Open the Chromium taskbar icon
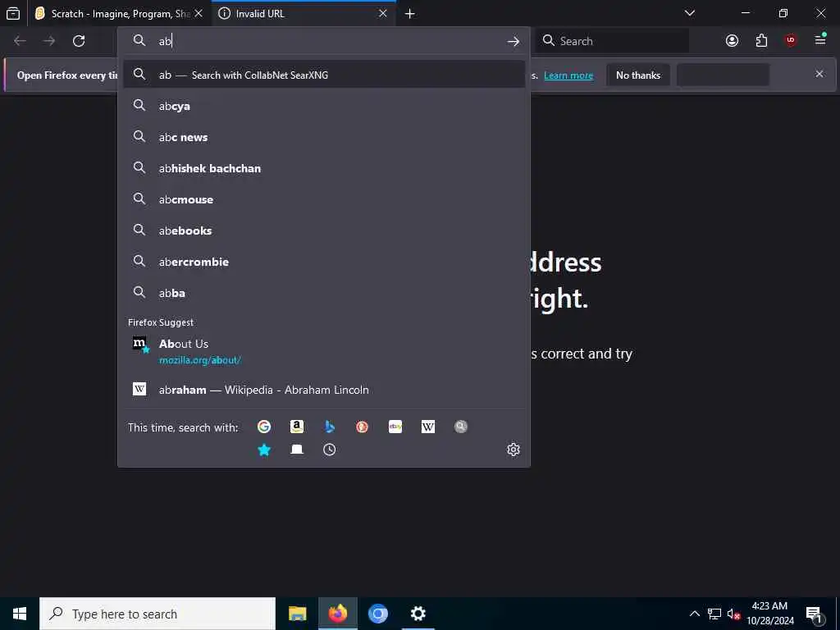The width and height of the screenshot is (840, 630). tap(377, 614)
